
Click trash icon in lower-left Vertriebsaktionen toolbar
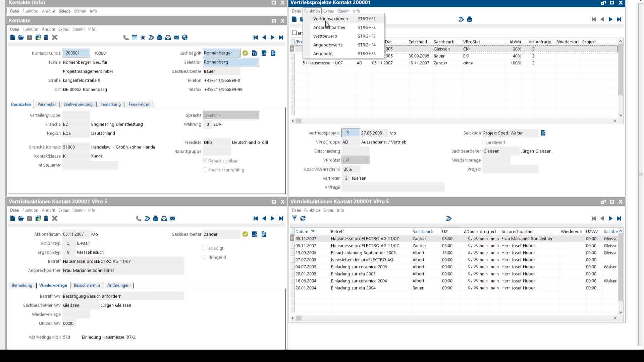(46, 219)
